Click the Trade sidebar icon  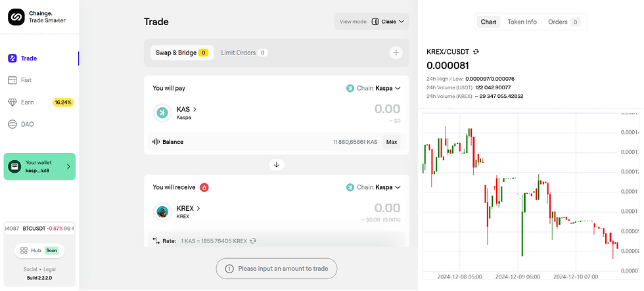click(x=12, y=58)
